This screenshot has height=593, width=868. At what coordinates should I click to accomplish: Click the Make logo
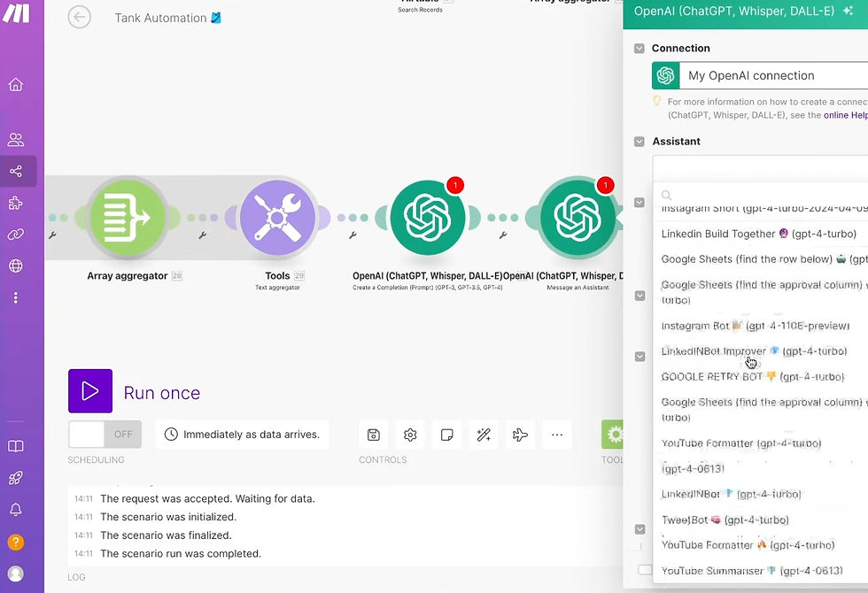[16, 12]
